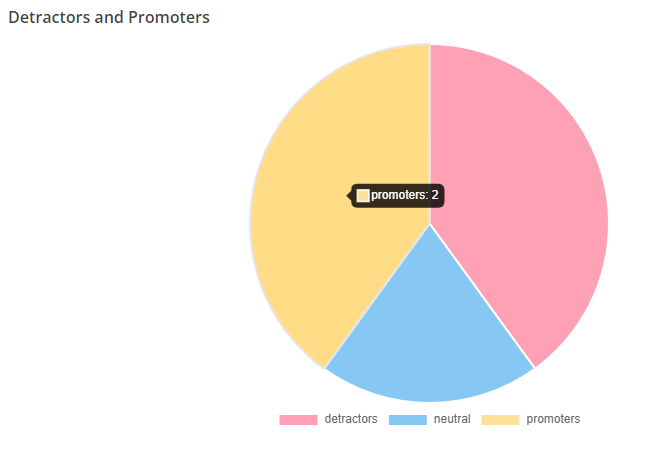This screenshot has width=660, height=460.
Task: Hide the dataset using the promoters legend label
Action: tap(553, 419)
